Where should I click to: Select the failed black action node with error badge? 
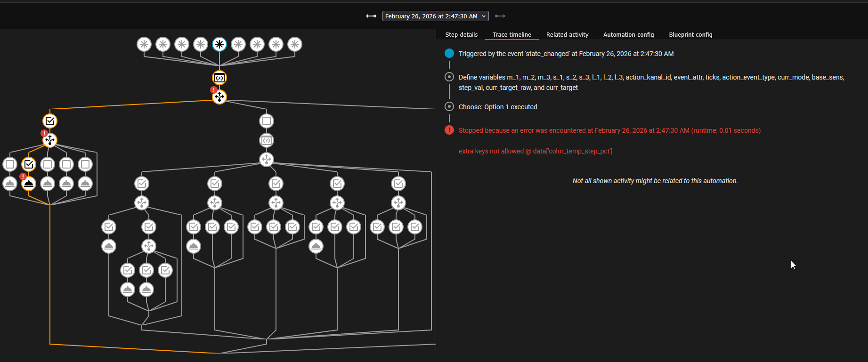pyautogui.click(x=29, y=184)
